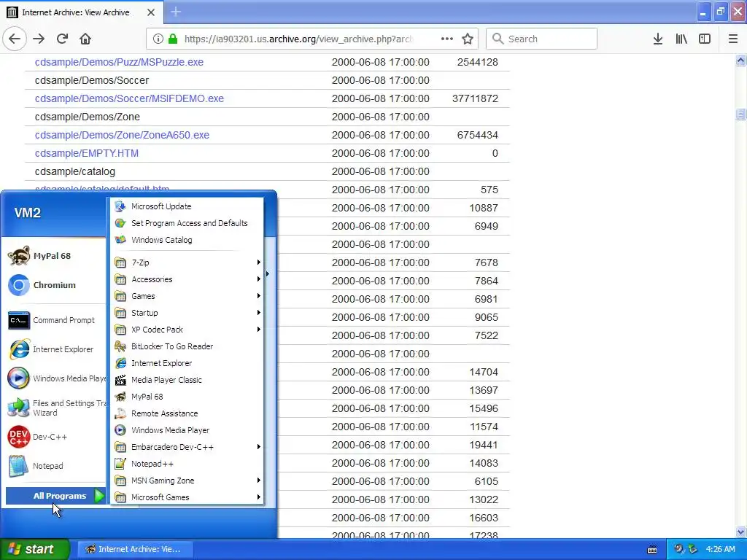Expand the Microsoft Games folder
The image size is (747, 560).
(187, 497)
